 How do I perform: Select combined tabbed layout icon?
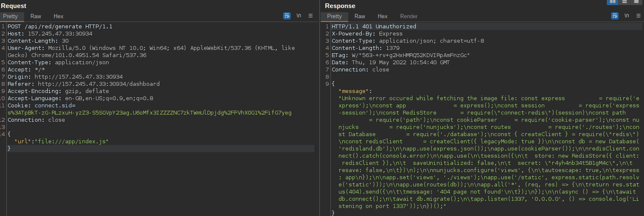pos(636,2)
